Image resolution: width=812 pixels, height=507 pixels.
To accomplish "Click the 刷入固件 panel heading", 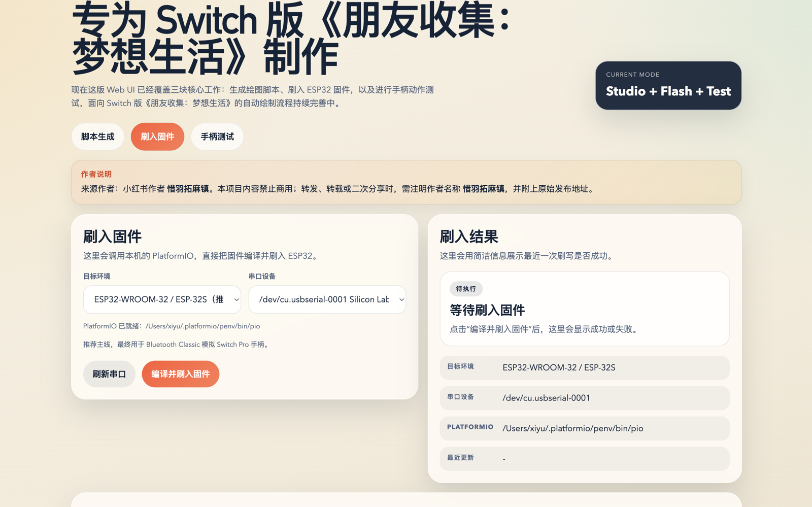I will [112, 236].
